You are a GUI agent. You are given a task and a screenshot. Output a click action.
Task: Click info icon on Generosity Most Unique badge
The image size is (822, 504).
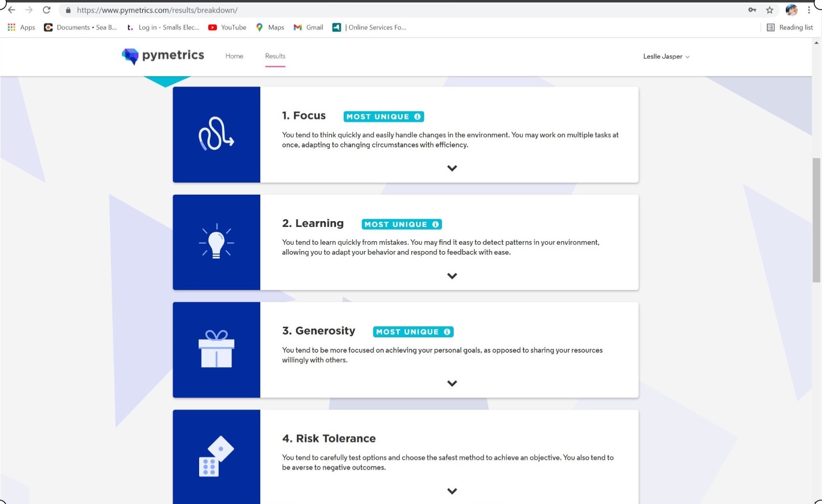pos(447,332)
